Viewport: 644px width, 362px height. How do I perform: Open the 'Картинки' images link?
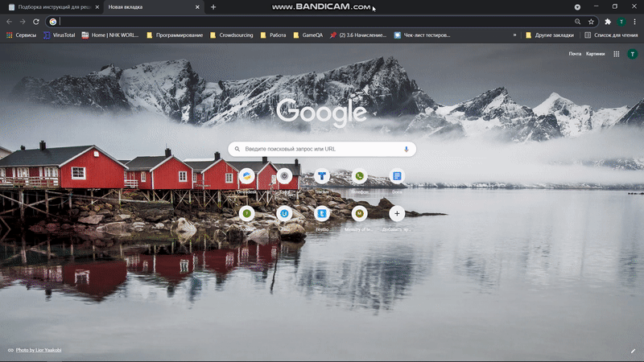595,54
